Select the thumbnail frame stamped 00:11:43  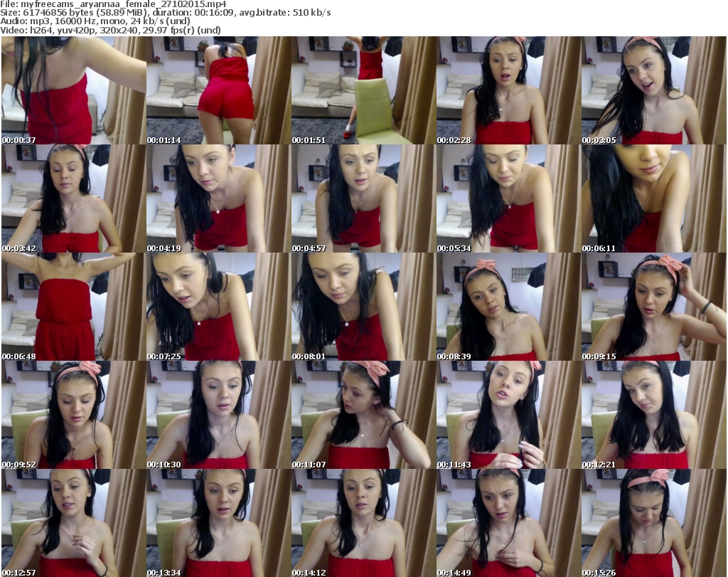tap(508, 415)
